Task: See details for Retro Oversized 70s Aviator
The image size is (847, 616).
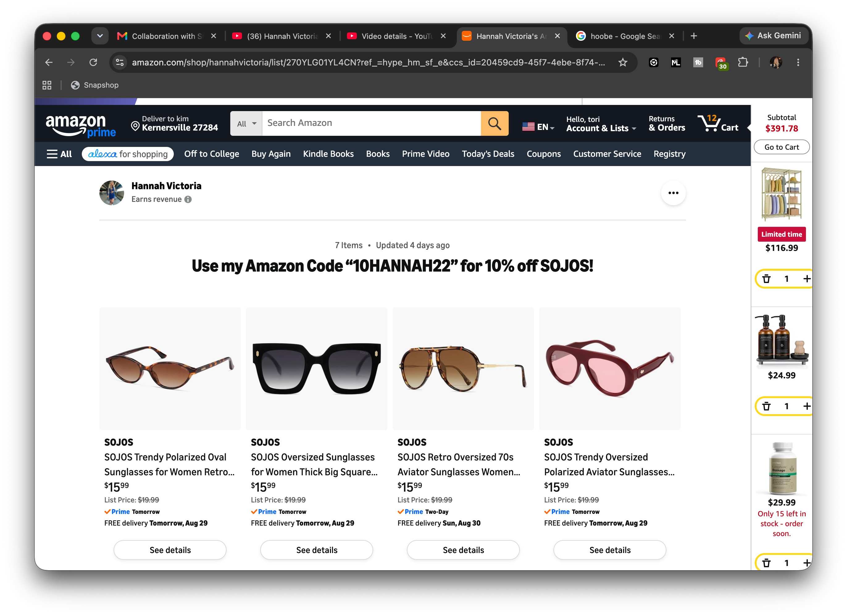Action: (463, 550)
